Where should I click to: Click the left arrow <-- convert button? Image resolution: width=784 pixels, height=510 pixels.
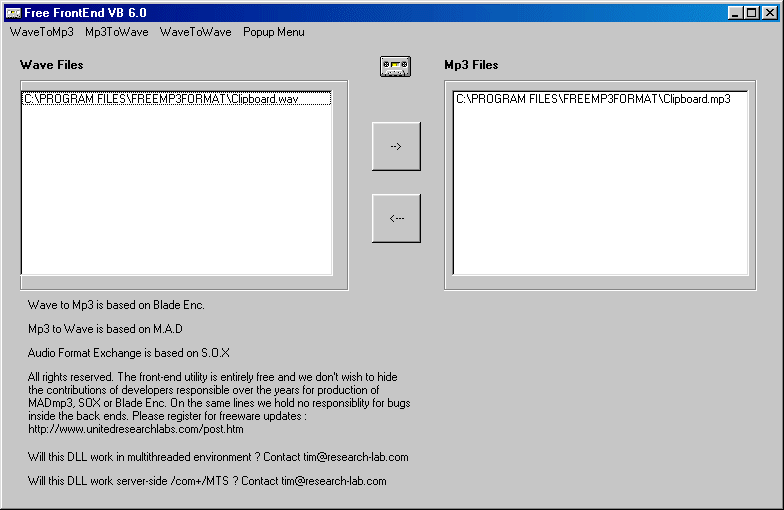tap(396, 218)
